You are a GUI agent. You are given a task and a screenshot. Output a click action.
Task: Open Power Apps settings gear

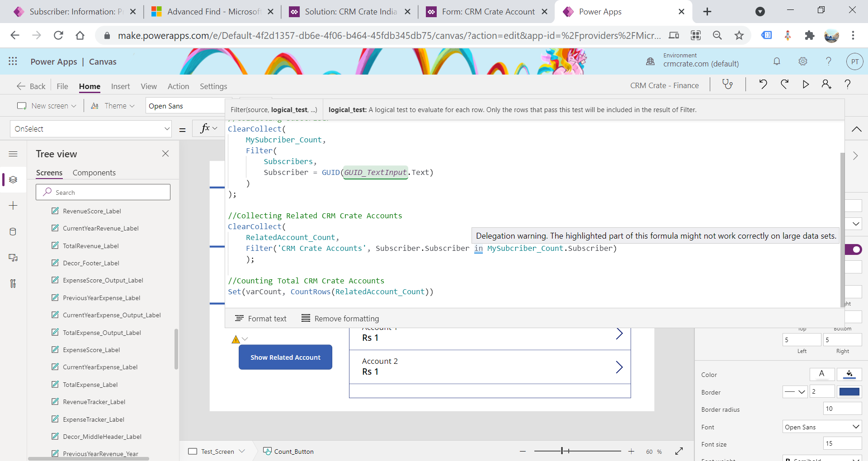pos(803,61)
